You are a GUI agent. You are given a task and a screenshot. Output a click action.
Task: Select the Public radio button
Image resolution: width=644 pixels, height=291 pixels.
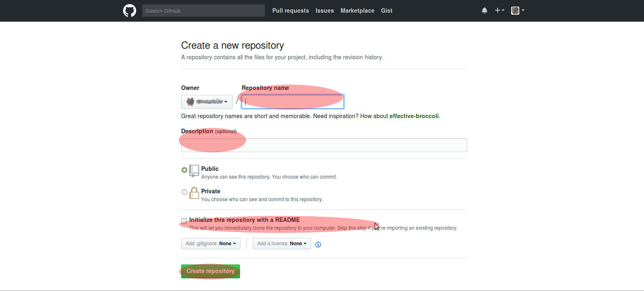tap(184, 170)
